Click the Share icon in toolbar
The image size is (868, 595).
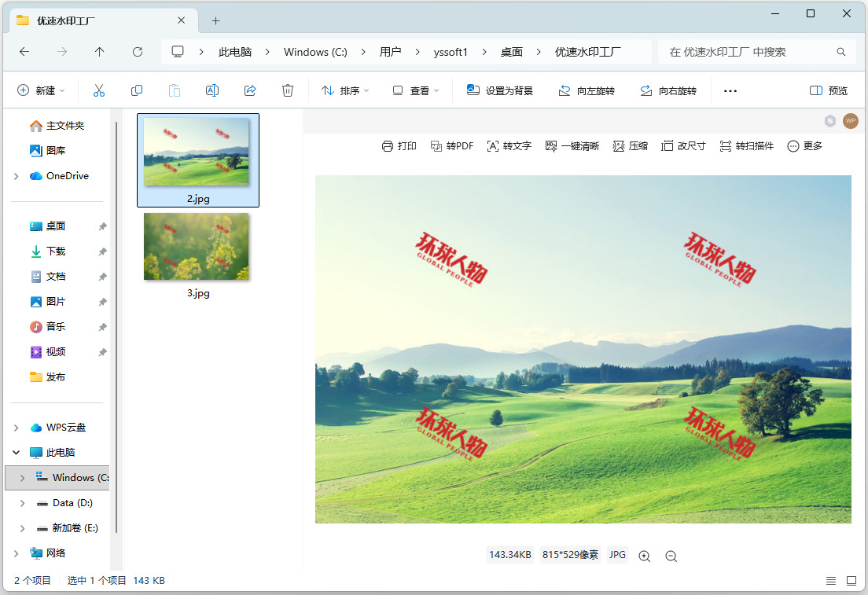point(250,90)
